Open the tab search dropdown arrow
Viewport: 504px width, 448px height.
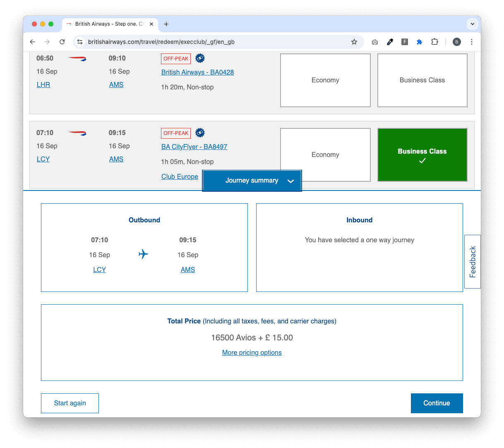pyautogui.click(x=473, y=24)
